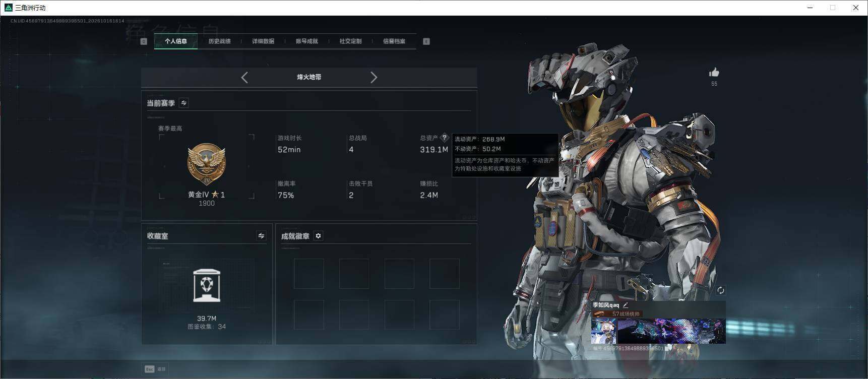This screenshot has height=379, width=868.
Task: Click the 39.7M collection room value
Action: tap(207, 319)
